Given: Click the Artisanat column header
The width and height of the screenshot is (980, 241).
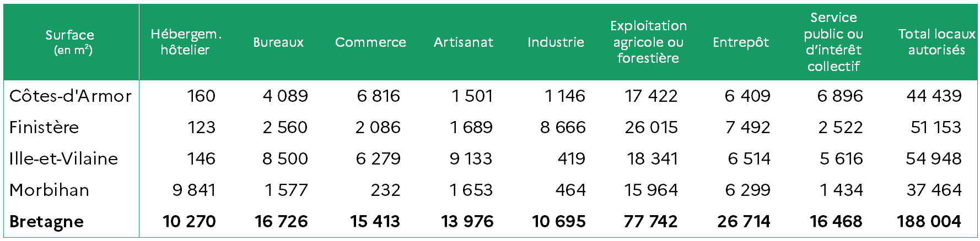Looking at the screenshot, I should [464, 42].
